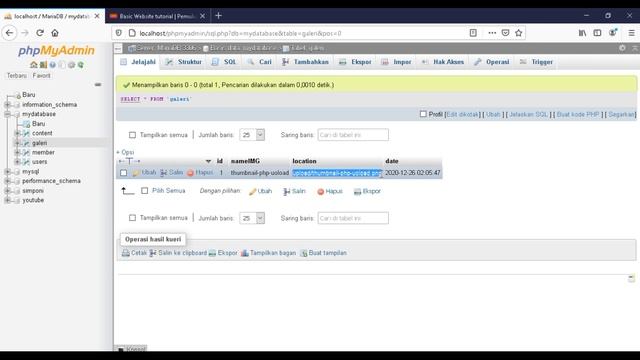Expand the information_schema database node

click(7, 104)
